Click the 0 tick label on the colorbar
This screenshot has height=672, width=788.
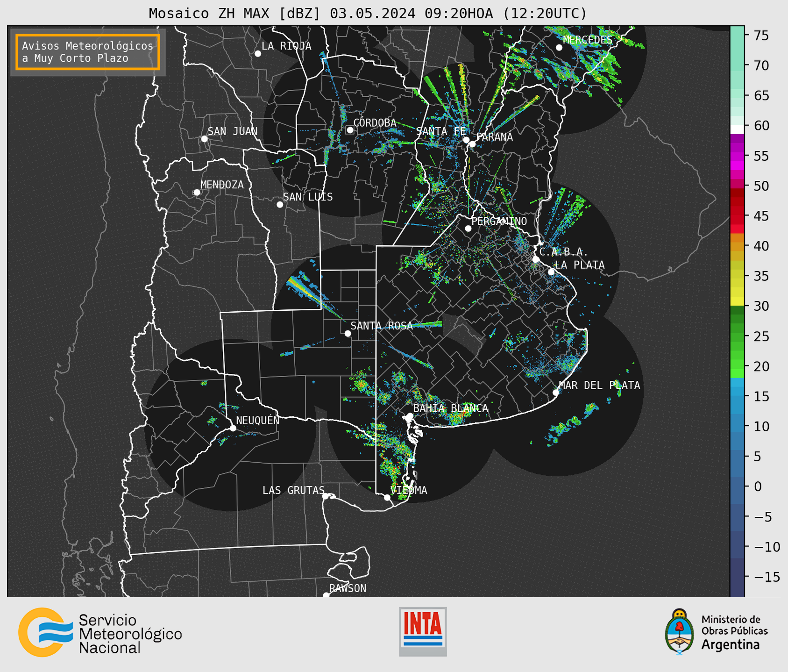(758, 486)
